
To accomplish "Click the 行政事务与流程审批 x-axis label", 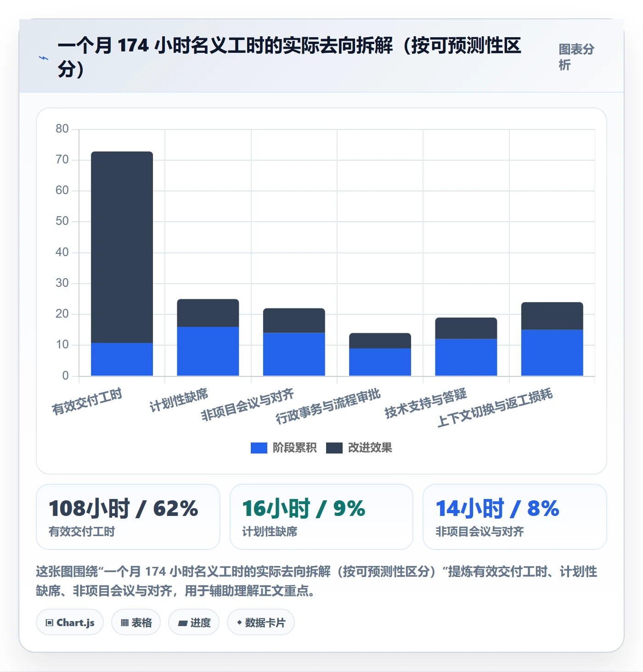I will pos(328,406).
